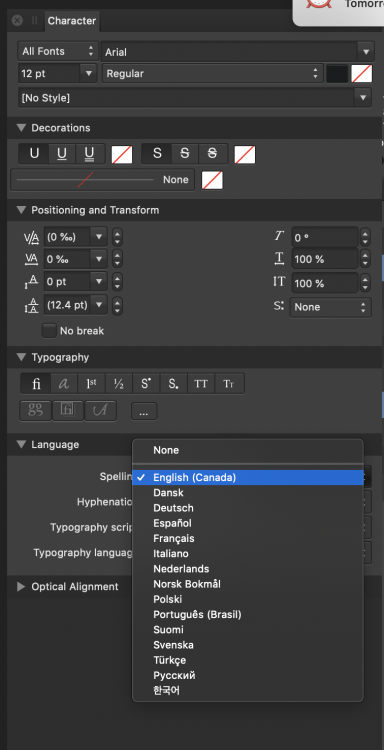The height and width of the screenshot is (750, 384).
Task: Apply double underline decoration
Action: 89,154
